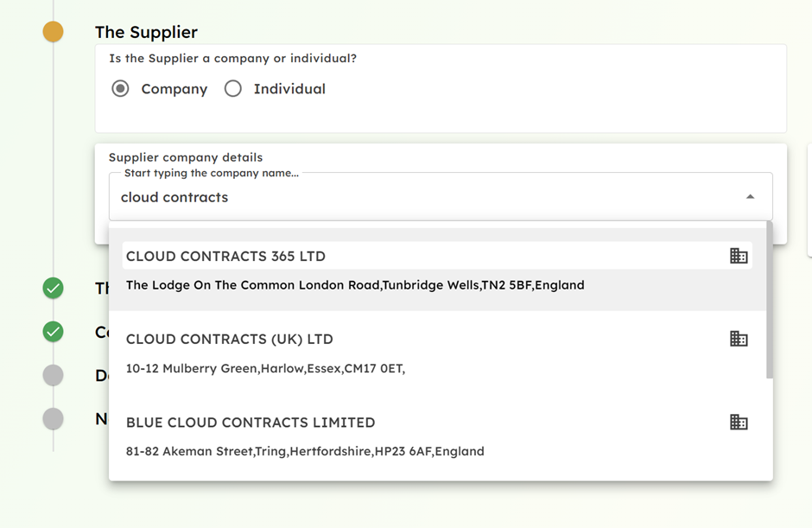This screenshot has height=528, width=812.
Task: Click the first green checkmark step circle
Action: pos(53,288)
